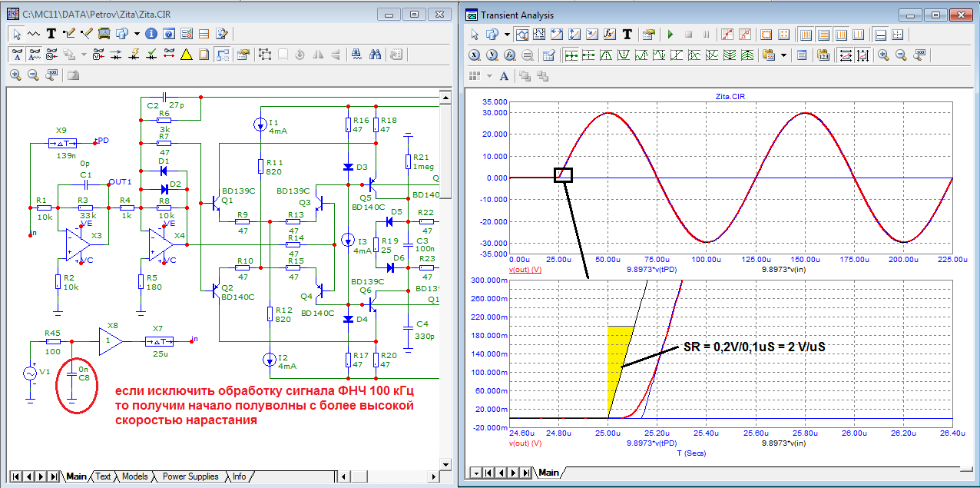The image size is (980, 488).
Task: Select the wire drawing mode tool
Action: click(68, 34)
